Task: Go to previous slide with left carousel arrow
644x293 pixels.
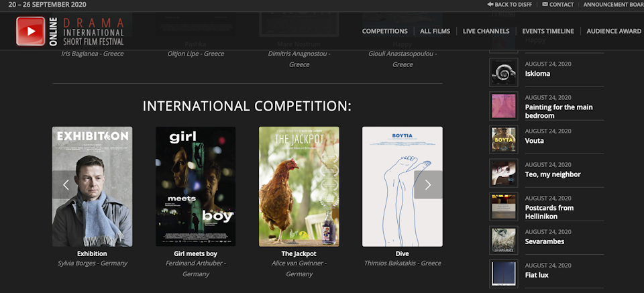Action: tap(66, 184)
